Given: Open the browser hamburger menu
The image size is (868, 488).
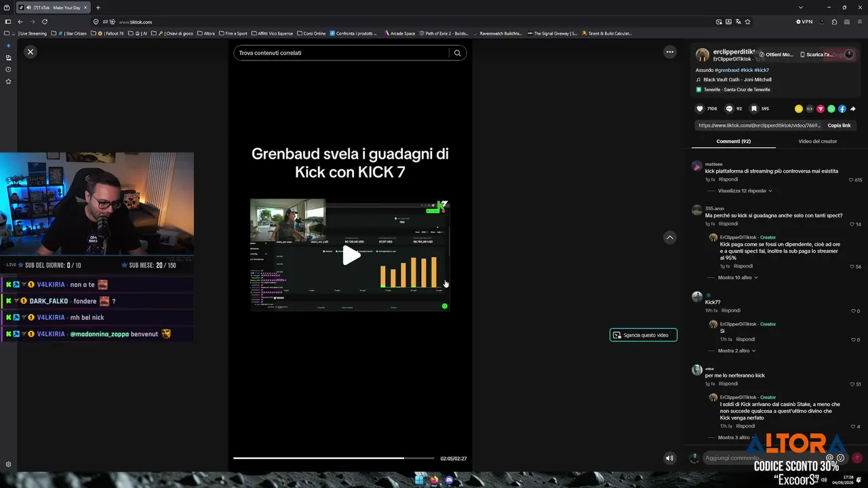Looking at the screenshot, I should coord(861,22).
